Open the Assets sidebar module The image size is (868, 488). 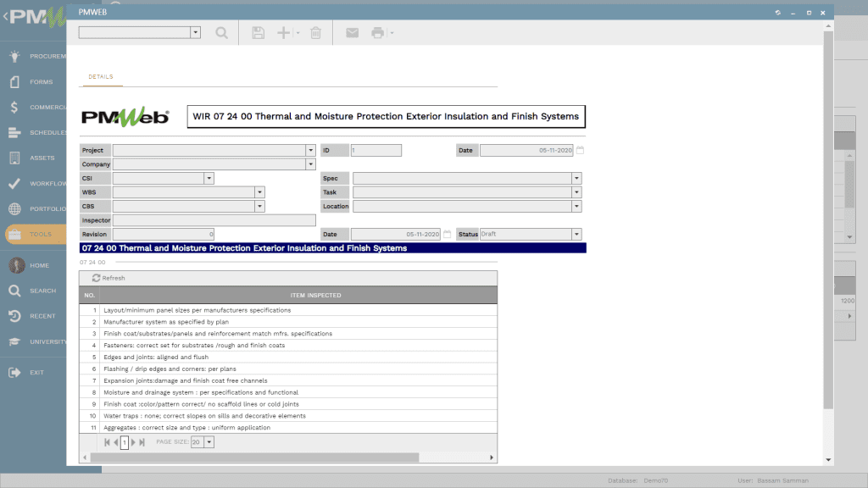pyautogui.click(x=33, y=158)
